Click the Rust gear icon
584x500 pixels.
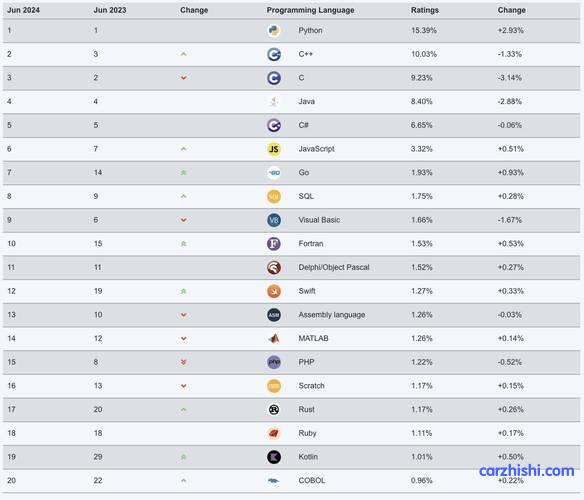coord(274,410)
